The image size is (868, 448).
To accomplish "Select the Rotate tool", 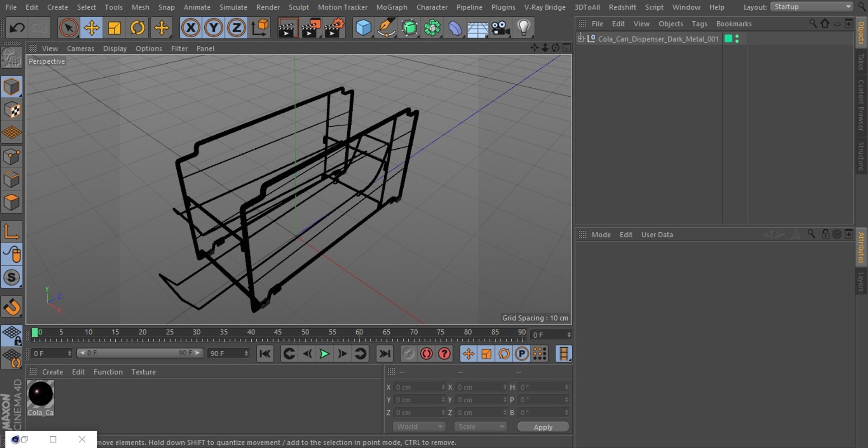I will (x=137, y=28).
